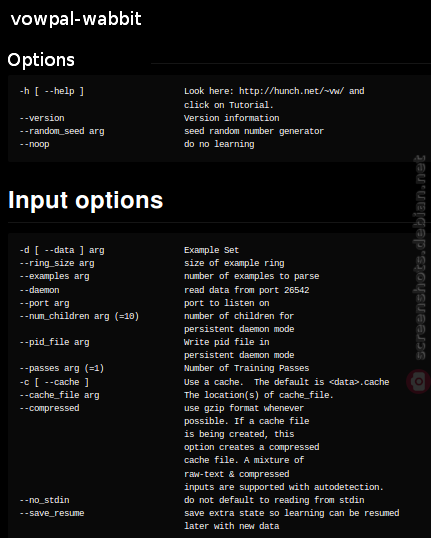Click the --save_resume option text

pos(52,513)
